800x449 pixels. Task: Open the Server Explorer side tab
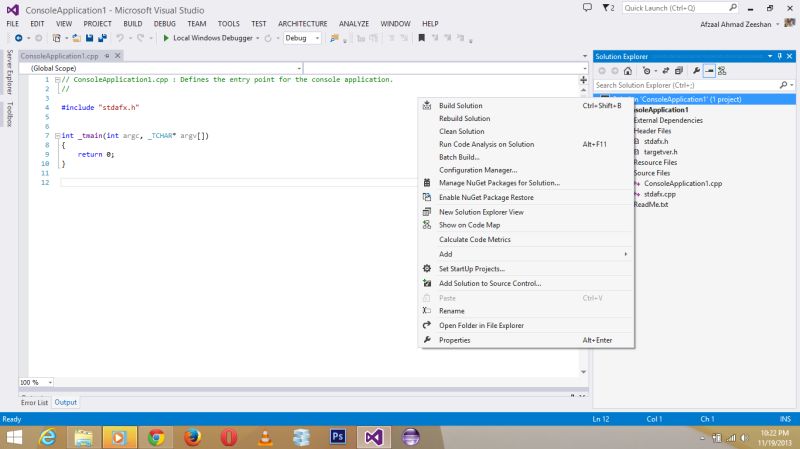click(9, 72)
